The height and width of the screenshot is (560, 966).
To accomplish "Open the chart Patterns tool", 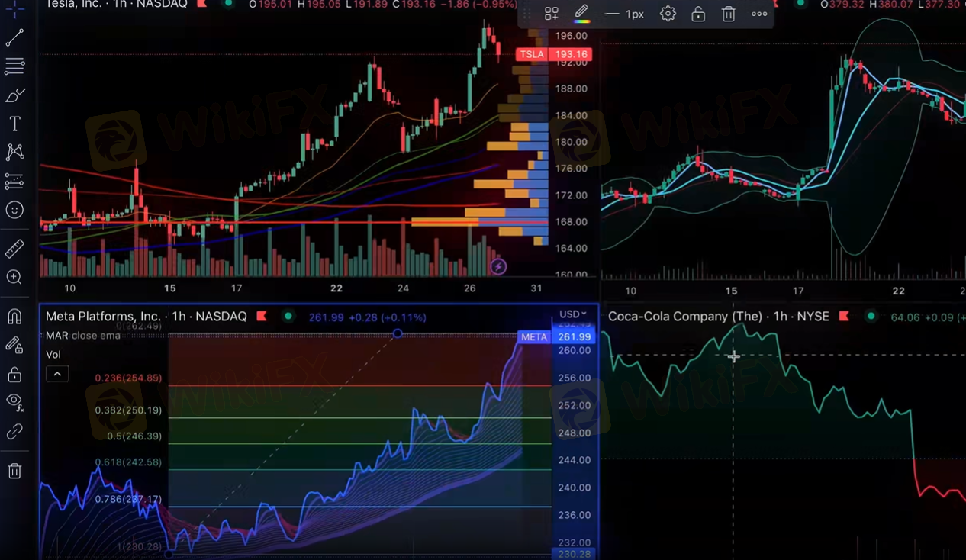I will point(14,152).
